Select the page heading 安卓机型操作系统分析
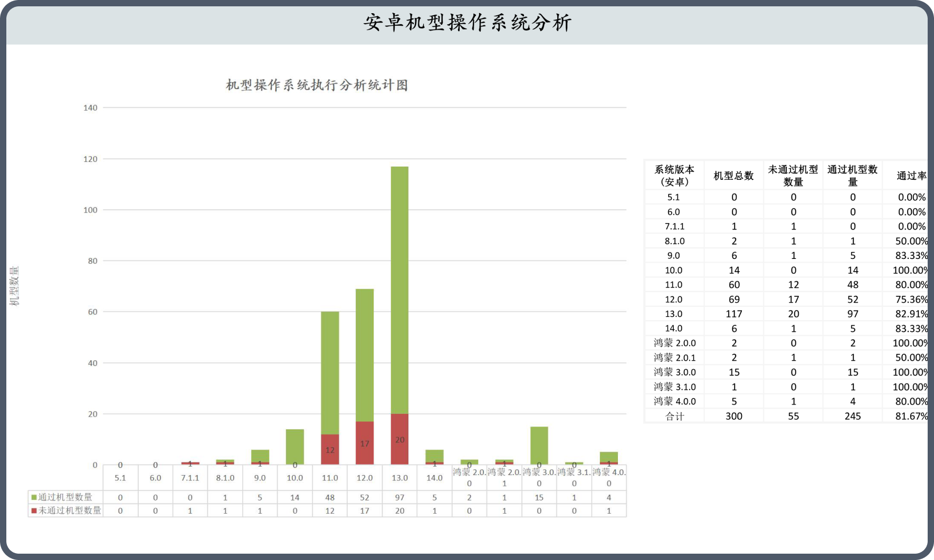934x560 pixels. pos(467,23)
